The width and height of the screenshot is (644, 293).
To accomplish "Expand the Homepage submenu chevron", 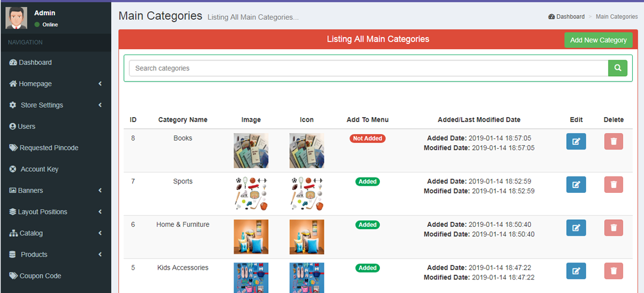I will 100,84.
